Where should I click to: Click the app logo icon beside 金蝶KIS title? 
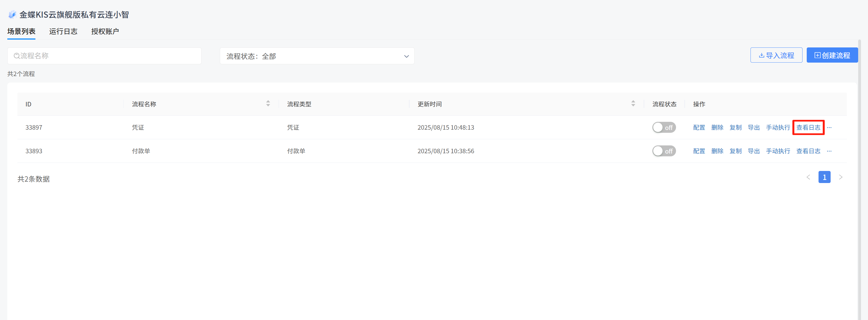(x=12, y=15)
